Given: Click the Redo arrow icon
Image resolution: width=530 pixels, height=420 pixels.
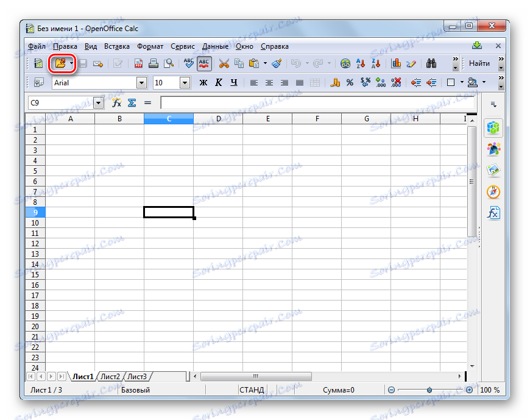Looking at the screenshot, I should [318, 63].
